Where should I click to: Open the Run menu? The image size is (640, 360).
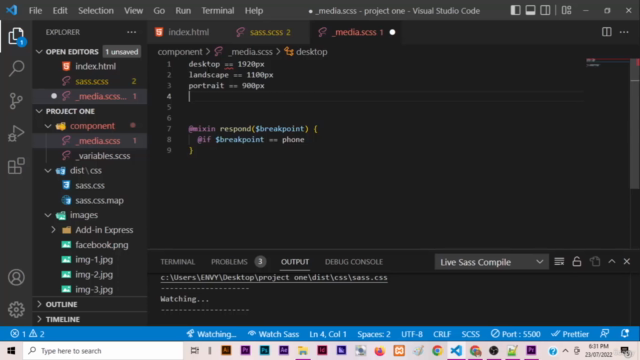[183, 11]
